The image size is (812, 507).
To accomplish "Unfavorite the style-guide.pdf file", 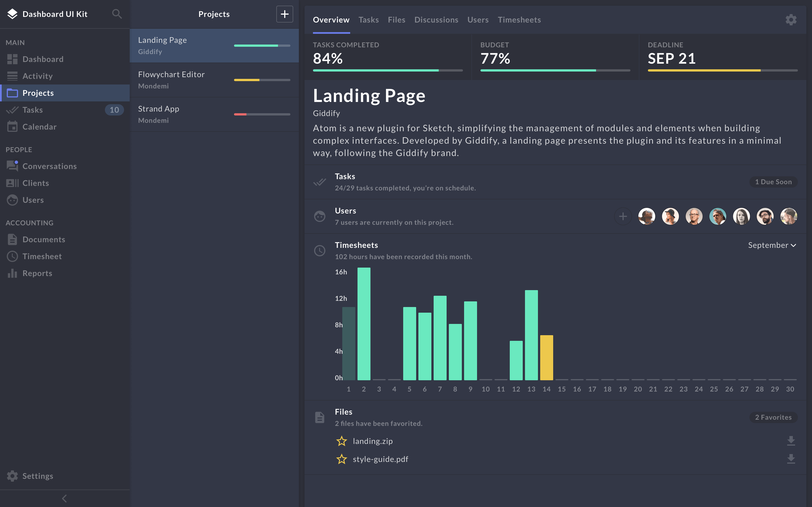I will [342, 459].
